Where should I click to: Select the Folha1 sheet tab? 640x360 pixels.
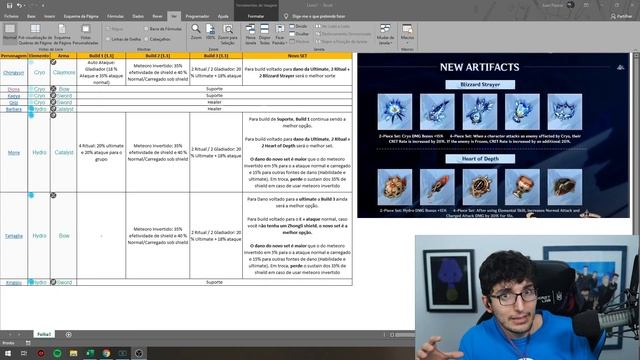(44, 334)
